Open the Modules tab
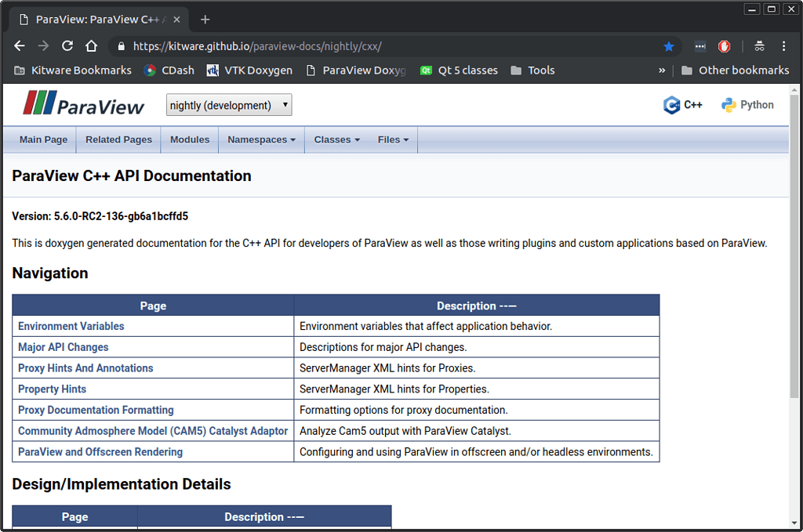This screenshot has width=803, height=532. 190,139
